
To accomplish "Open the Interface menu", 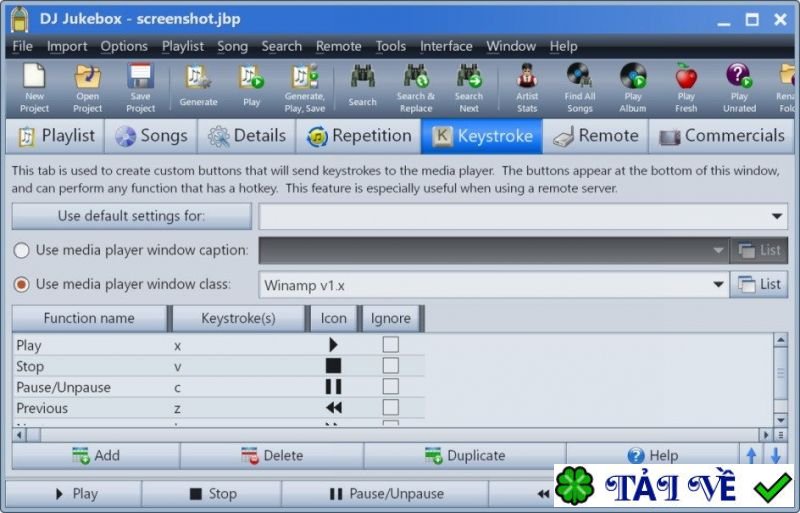I will (x=446, y=46).
